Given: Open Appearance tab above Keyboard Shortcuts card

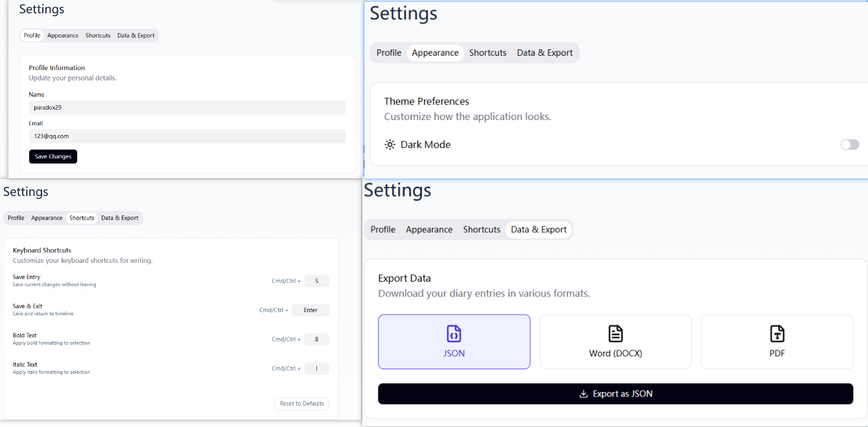Looking at the screenshot, I should coord(47,218).
